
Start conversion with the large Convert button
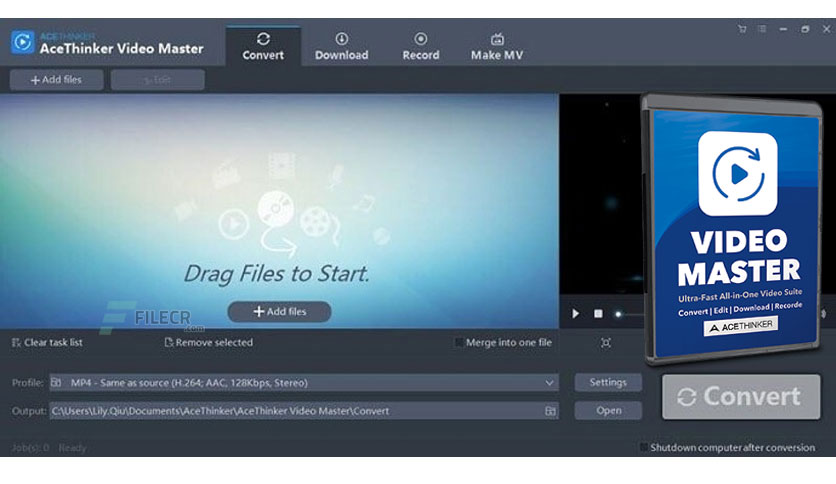[x=741, y=397]
